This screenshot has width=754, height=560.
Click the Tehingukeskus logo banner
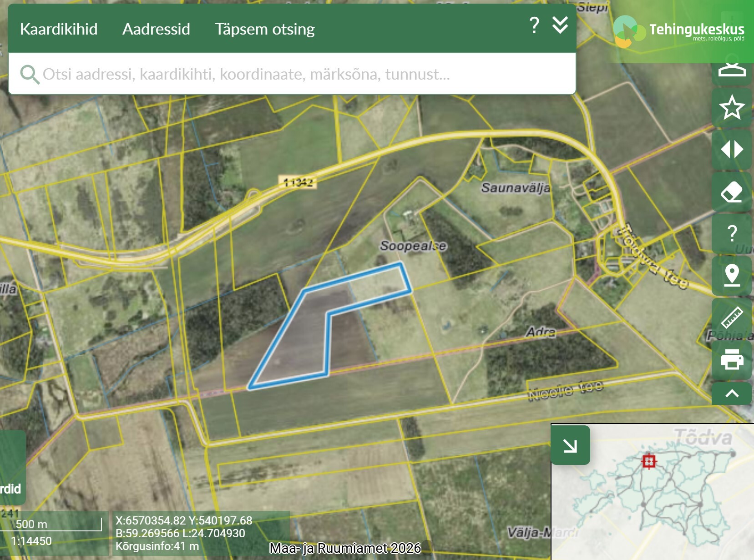coord(681,31)
